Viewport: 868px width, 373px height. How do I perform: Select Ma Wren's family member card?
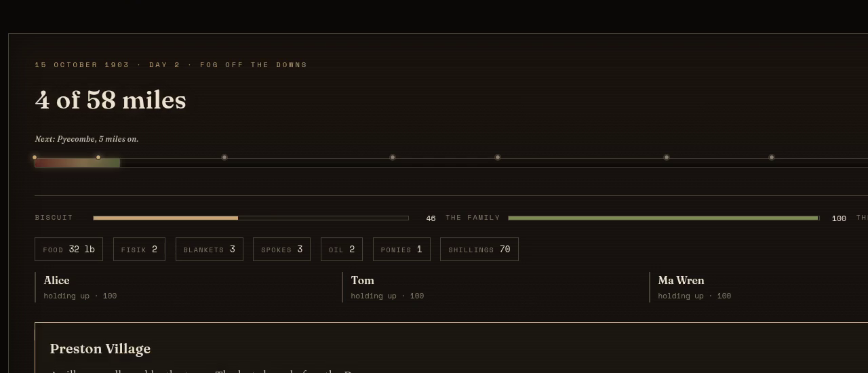coord(758,288)
